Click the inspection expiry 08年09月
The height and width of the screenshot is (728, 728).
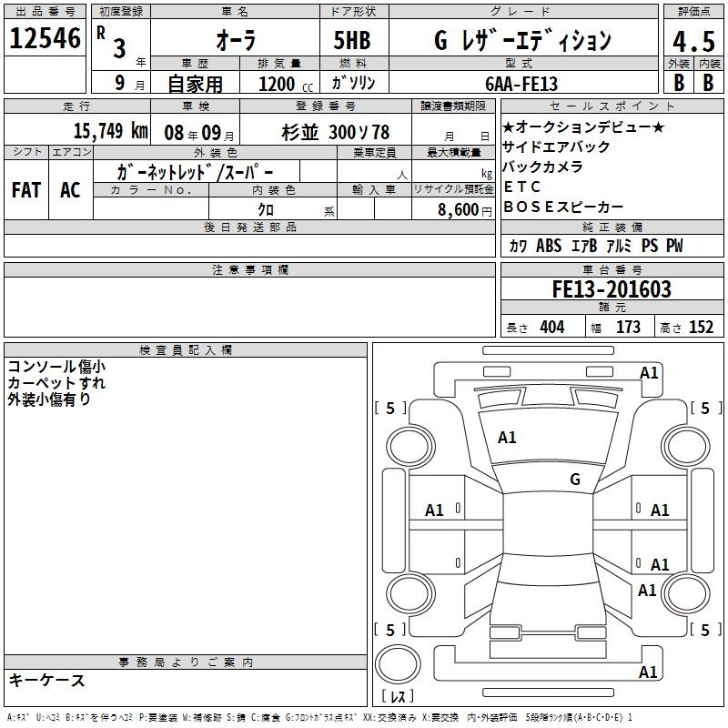tap(199, 133)
